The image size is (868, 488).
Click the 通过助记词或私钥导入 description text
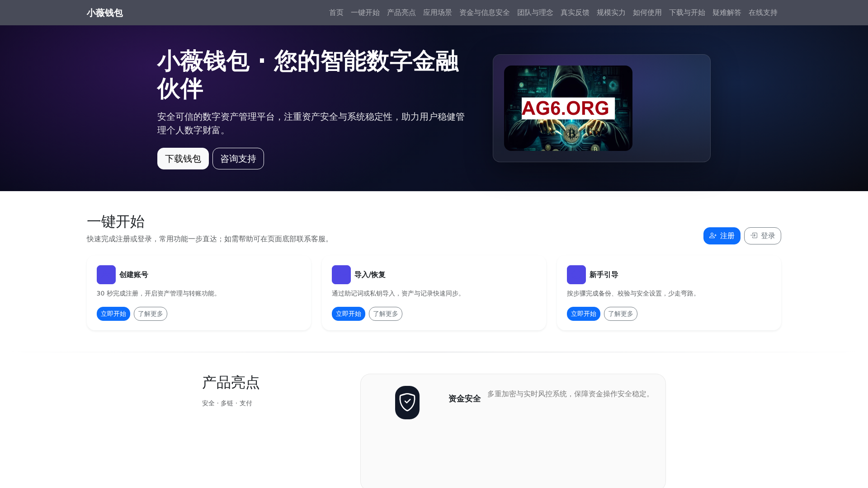(x=398, y=294)
